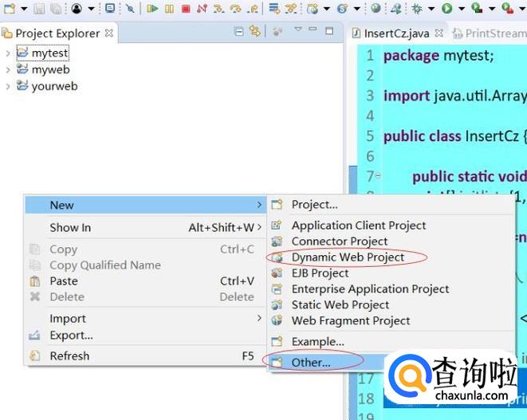
Task: Click the Resume debug icon
Action: tap(152, 9)
